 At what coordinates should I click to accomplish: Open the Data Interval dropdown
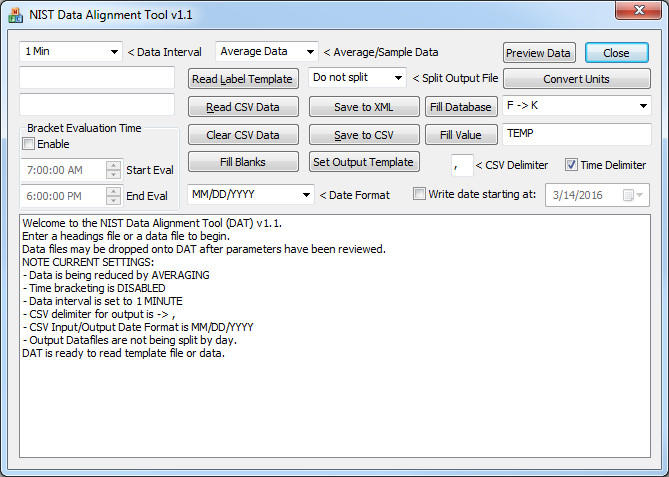(x=69, y=51)
